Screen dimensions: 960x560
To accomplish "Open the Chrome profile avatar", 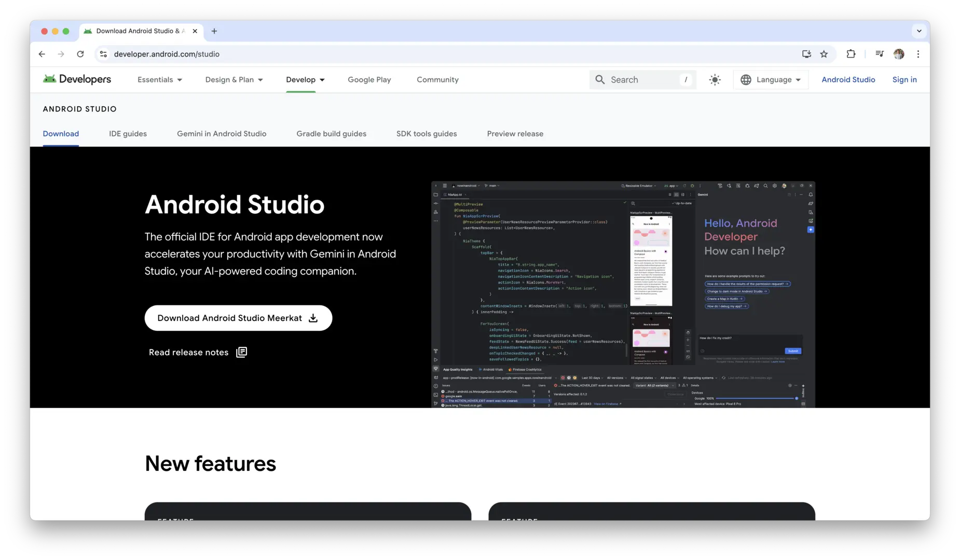I will pyautogui.click(x=899, y=54).
